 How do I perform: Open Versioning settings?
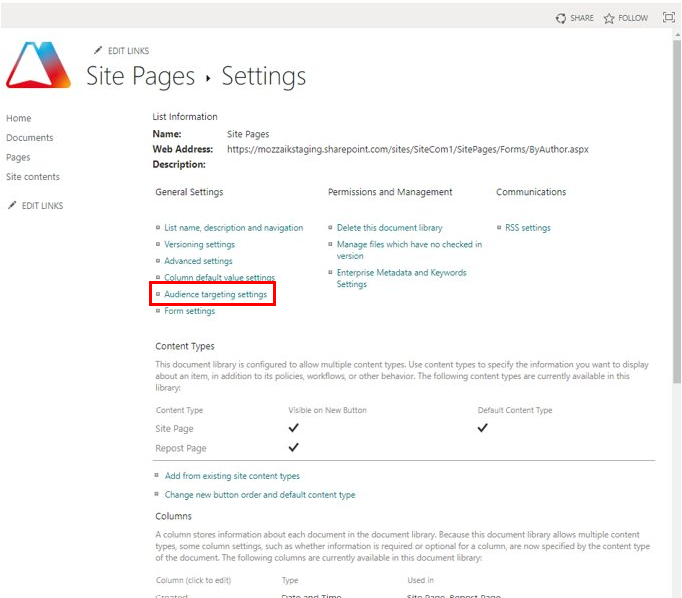[x=199, y=244]
